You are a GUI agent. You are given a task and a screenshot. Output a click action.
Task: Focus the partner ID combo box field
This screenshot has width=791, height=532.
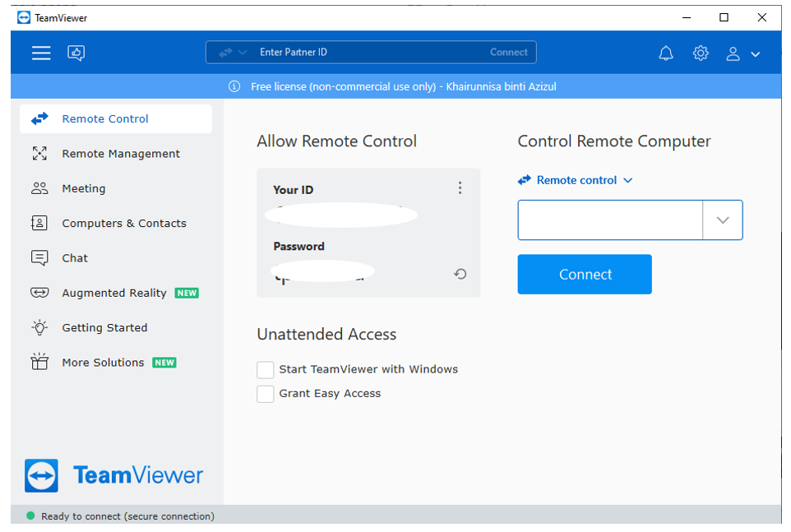pyautogui.click(x=610, y=220)
